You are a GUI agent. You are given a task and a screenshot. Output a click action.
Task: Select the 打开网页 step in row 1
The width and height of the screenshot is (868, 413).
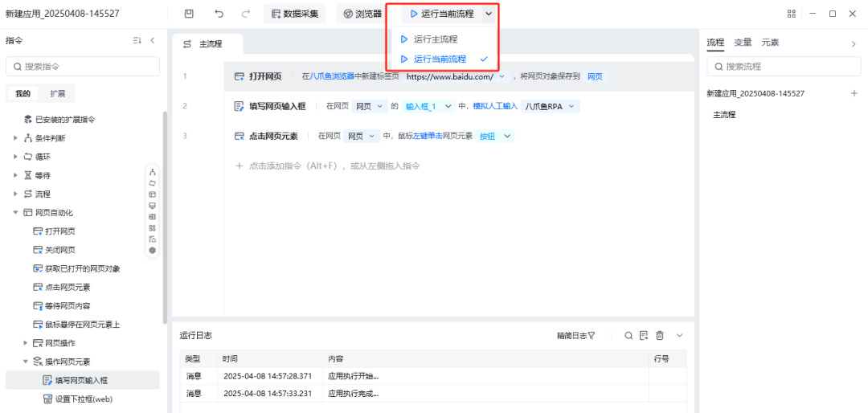pyautogui.click(x=459, y=77)
